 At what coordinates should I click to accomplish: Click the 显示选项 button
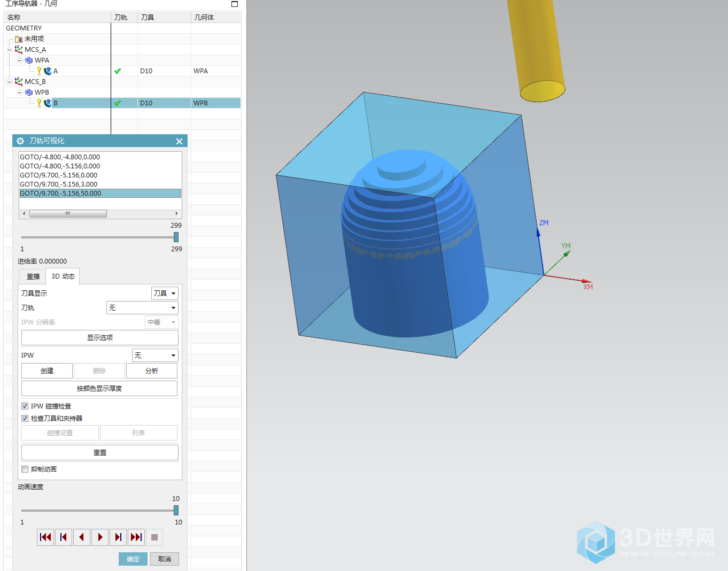pyautogui.click(x=100, y=338)
